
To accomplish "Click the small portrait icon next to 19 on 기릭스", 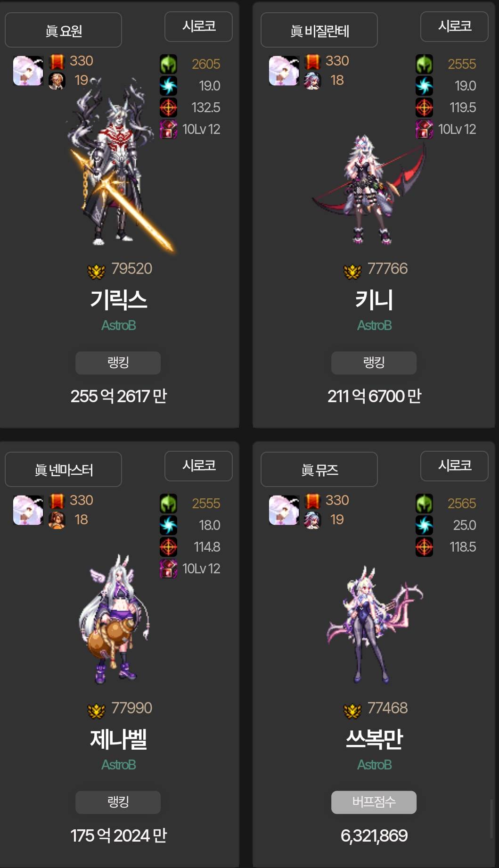I will click(x=57, y=81).
